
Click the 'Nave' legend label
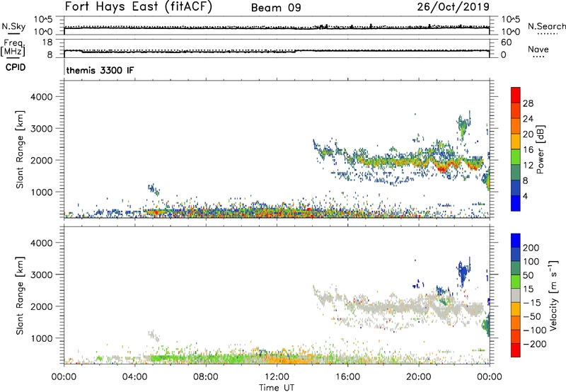pyautogui.click(x=538, y=49)
